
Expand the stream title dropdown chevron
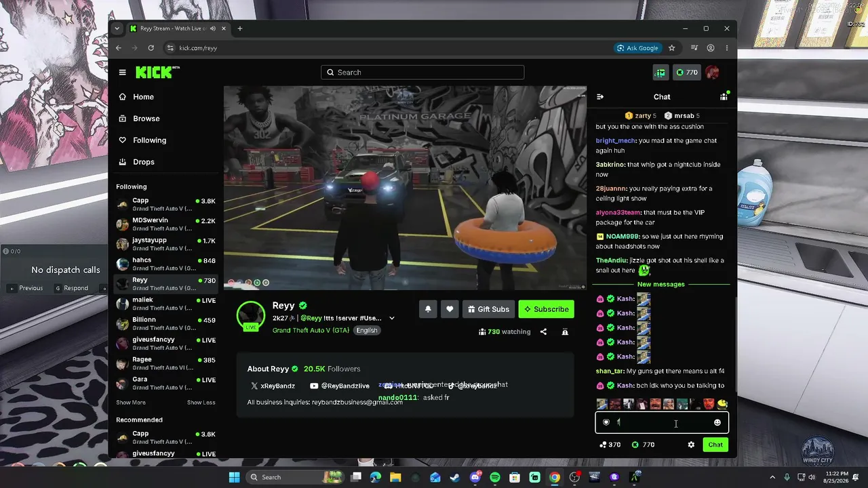[391, 318]
